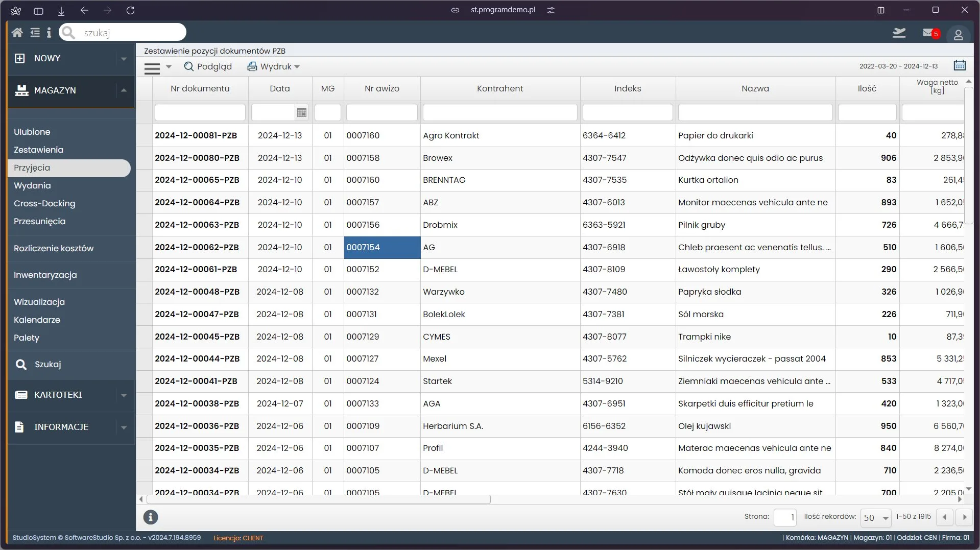Open the dropdown arrow beside hamburger menu
Screen dimensions: 980x550
click(x=169, y=67)
